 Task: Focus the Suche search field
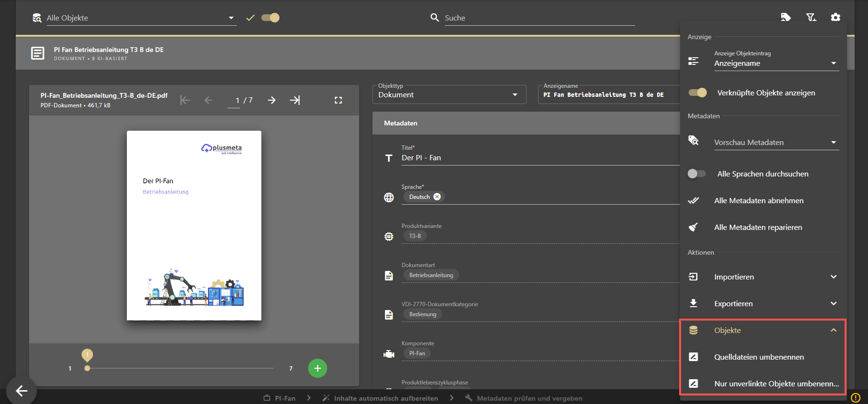click(539, 18)
